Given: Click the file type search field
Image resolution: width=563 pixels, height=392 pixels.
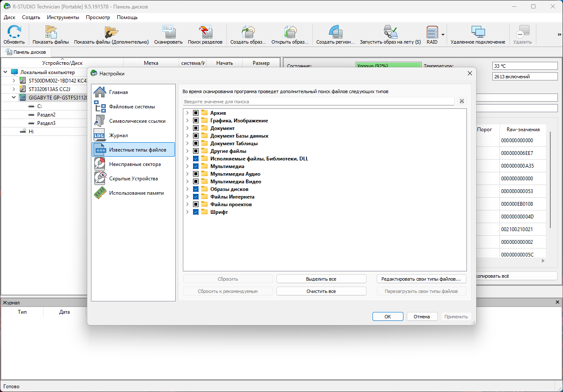Looking at the screenshot, I should click(319, 102).
